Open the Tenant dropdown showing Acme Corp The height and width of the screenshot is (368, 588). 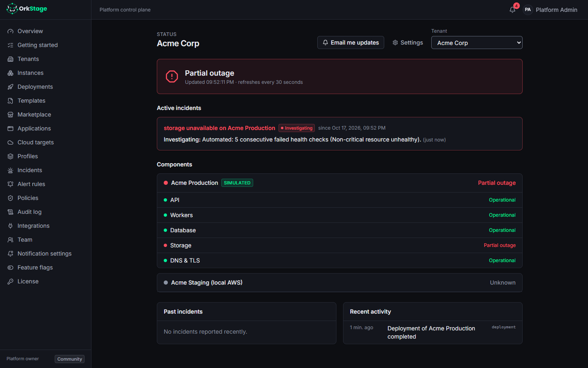pyautogui.click(x=477, y=43)
